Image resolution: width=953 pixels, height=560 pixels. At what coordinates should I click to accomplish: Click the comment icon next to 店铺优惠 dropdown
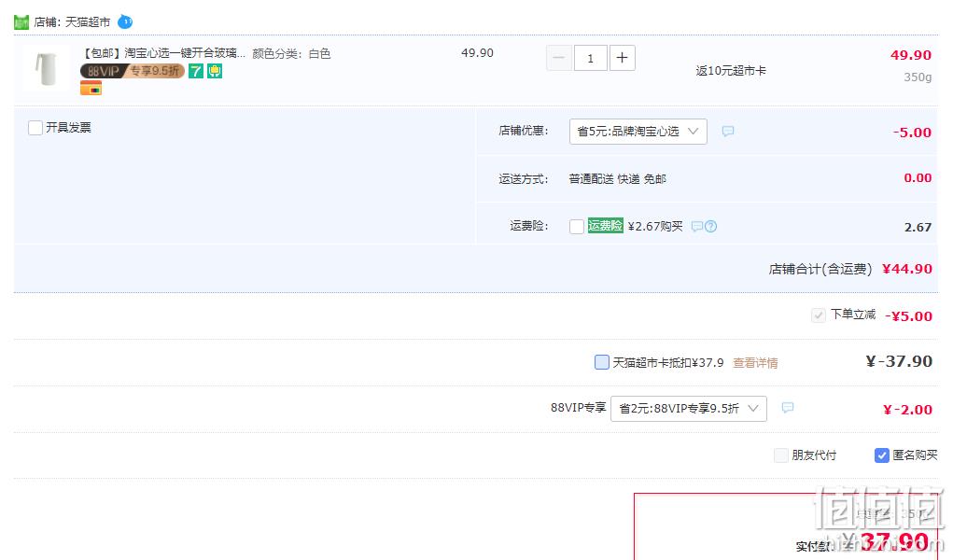(727, 131)
